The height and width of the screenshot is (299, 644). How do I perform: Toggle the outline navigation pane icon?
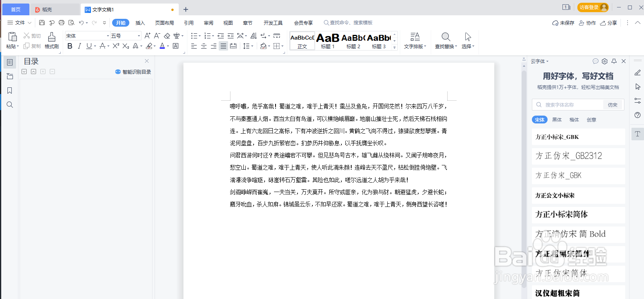[x=10, y=62]
